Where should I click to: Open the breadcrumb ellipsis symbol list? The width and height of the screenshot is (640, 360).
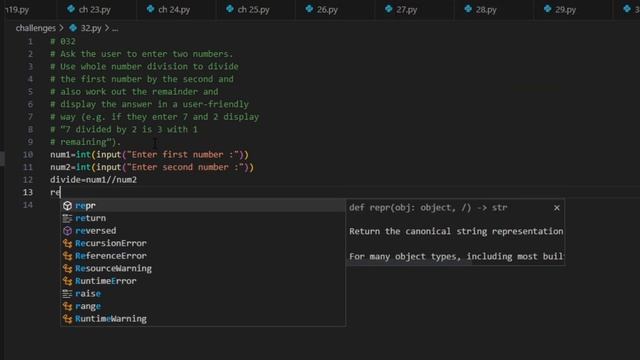(115, 29)
